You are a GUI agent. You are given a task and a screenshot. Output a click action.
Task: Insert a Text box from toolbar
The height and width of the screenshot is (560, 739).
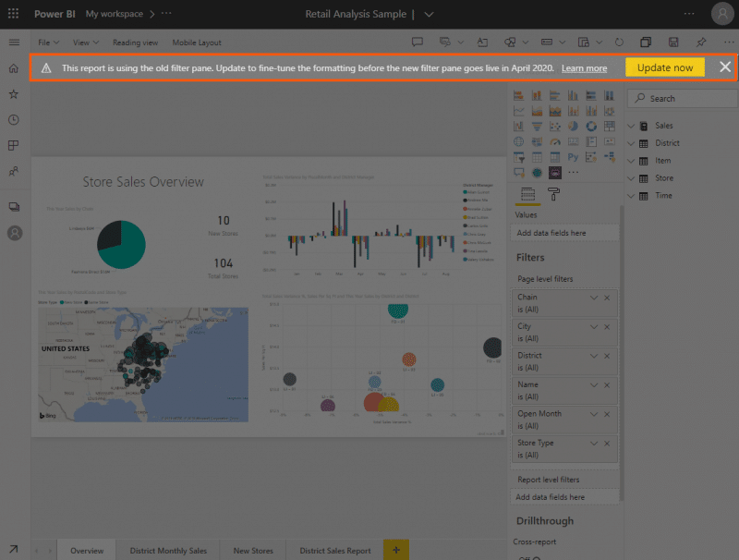coord(482,43)
